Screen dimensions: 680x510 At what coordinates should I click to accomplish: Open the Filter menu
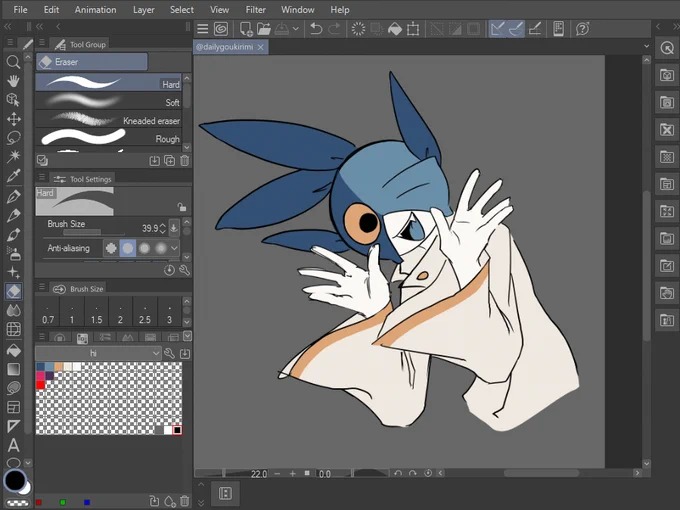(x=255, y=10)
